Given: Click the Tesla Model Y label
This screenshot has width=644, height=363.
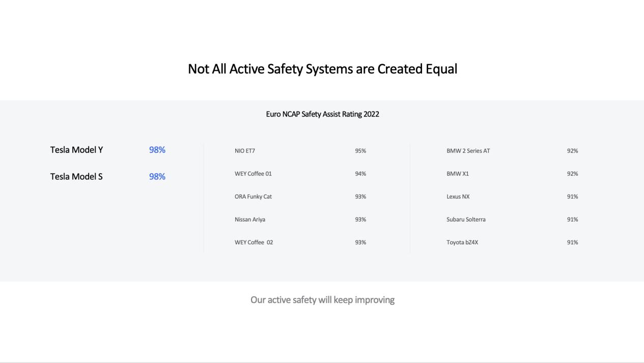Looking at the screenshot, I should click(76, 150).
